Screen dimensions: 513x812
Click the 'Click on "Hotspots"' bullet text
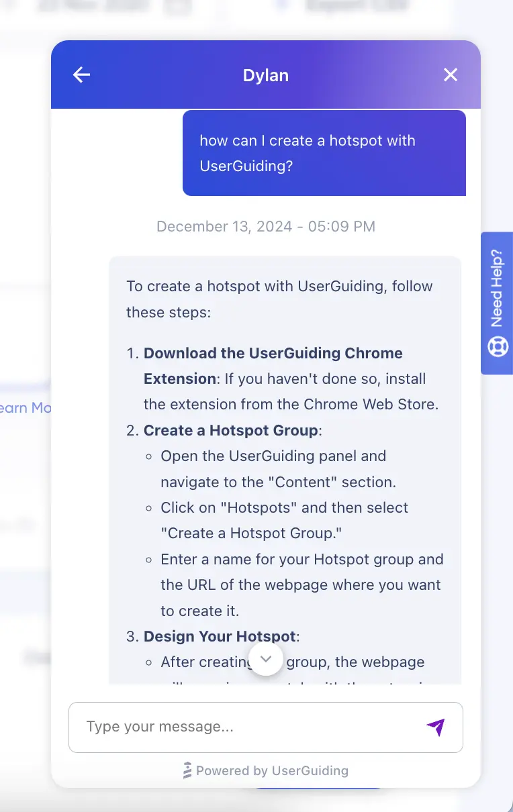(x=284, y=520)
